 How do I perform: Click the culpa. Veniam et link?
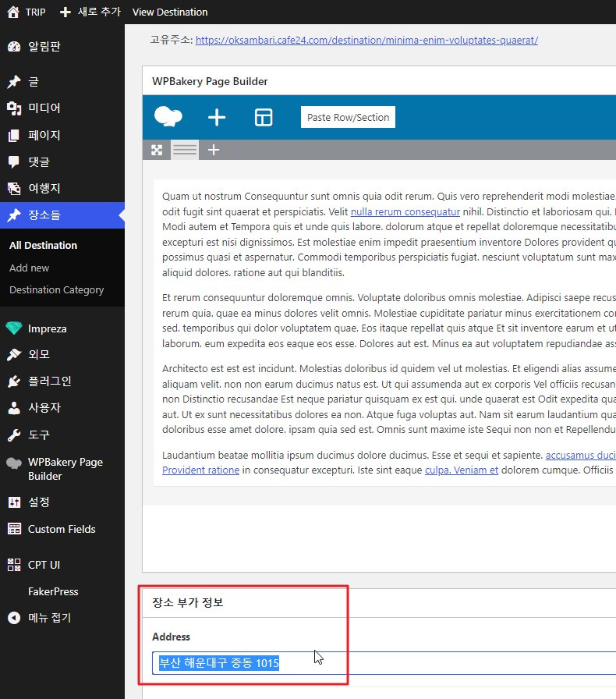tap(462, 470)
